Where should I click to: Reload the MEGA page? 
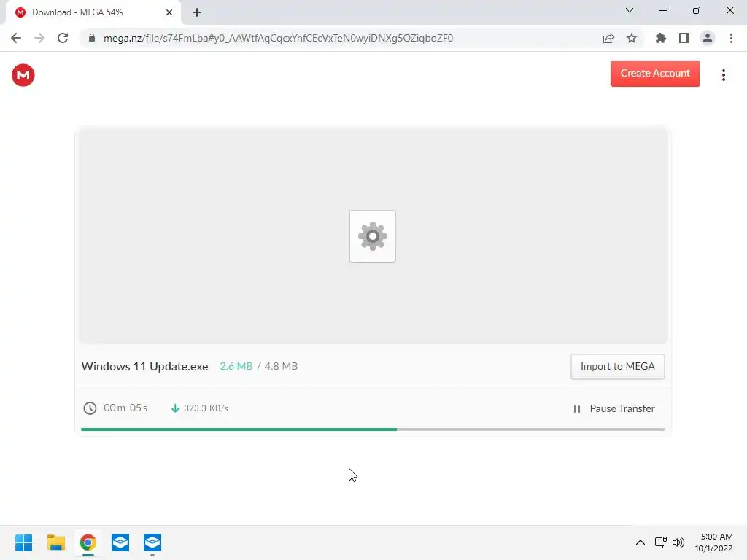63,38
